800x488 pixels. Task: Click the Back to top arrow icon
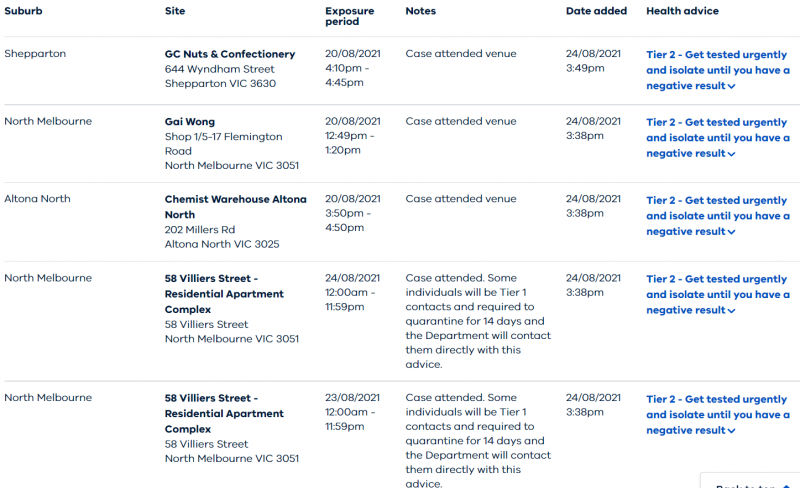point(786,486)
